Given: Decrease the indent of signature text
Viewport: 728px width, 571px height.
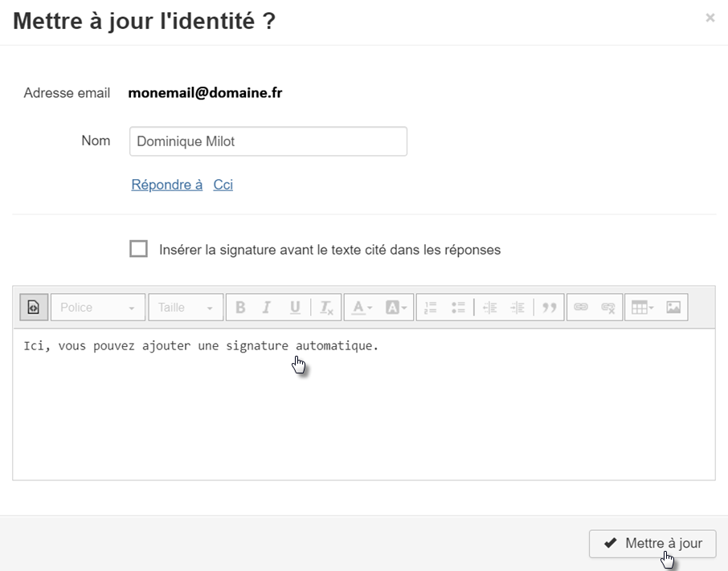Looking at the screenshot, I should (x=489, y=308).
